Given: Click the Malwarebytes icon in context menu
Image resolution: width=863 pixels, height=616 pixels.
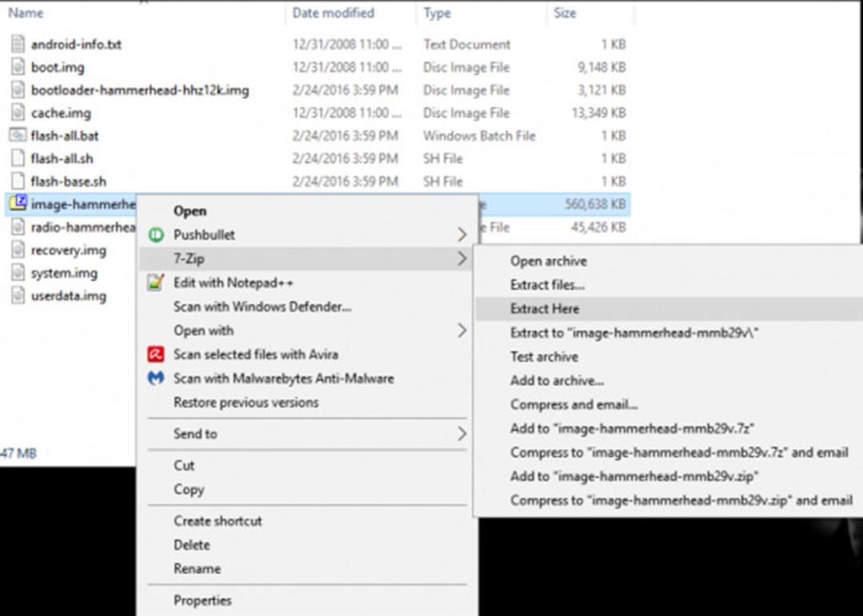Looking at the screenshot, I should click(x=156, y=378).
